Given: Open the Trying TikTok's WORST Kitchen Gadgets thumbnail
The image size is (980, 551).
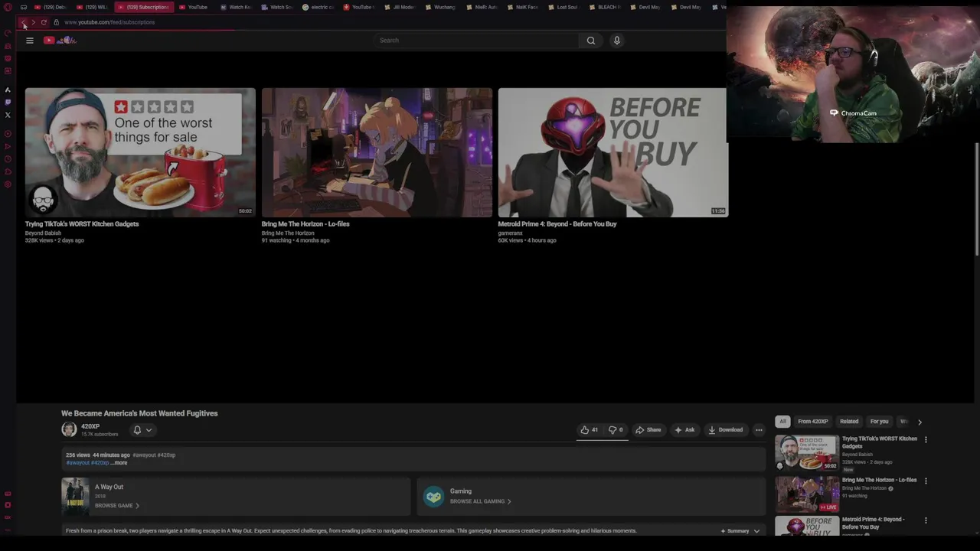Looking at the screenshot, I should [140, 152].
